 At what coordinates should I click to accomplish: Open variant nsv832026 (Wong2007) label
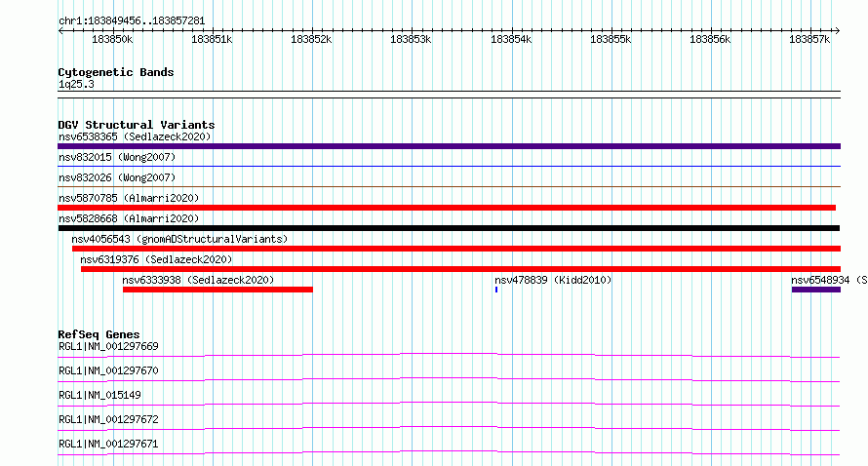pyautogui.click(x=117, y=177)
